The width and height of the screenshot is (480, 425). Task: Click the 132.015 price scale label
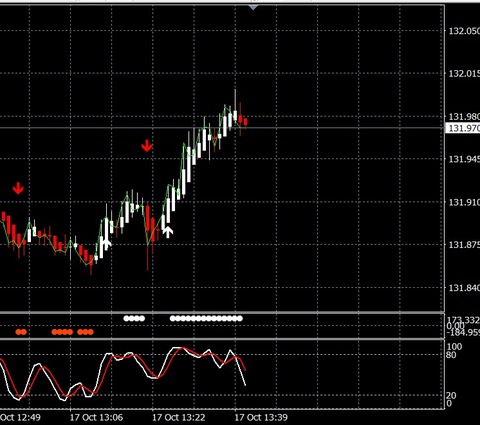click(464, 74)
